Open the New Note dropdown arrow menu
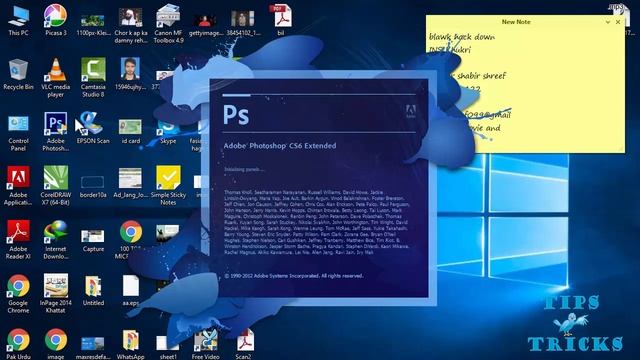This screenshot has width=640, height=360. point(608,22)
